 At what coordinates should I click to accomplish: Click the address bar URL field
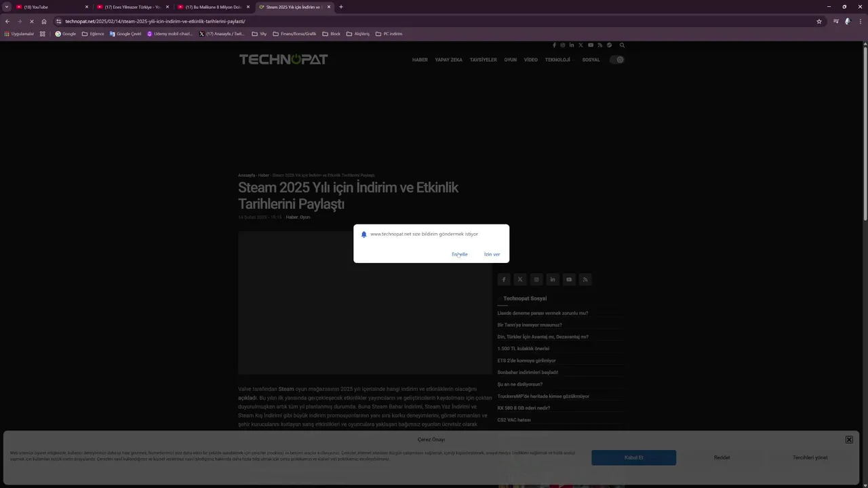[434, 21]
